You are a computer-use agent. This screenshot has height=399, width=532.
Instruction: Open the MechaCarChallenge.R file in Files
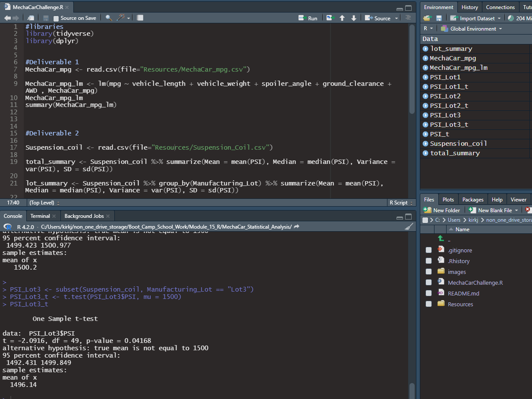pyautogui.click(x=475, y=283)
